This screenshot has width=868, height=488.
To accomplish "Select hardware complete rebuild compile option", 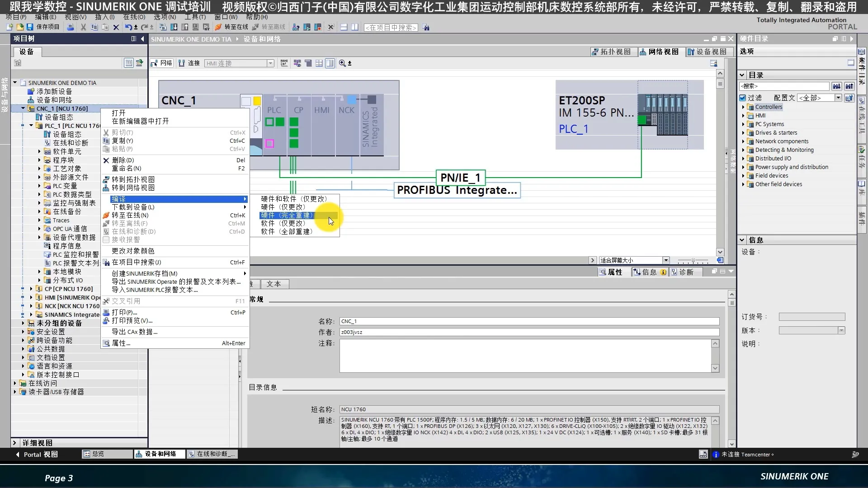I will [x=287, y=216].
